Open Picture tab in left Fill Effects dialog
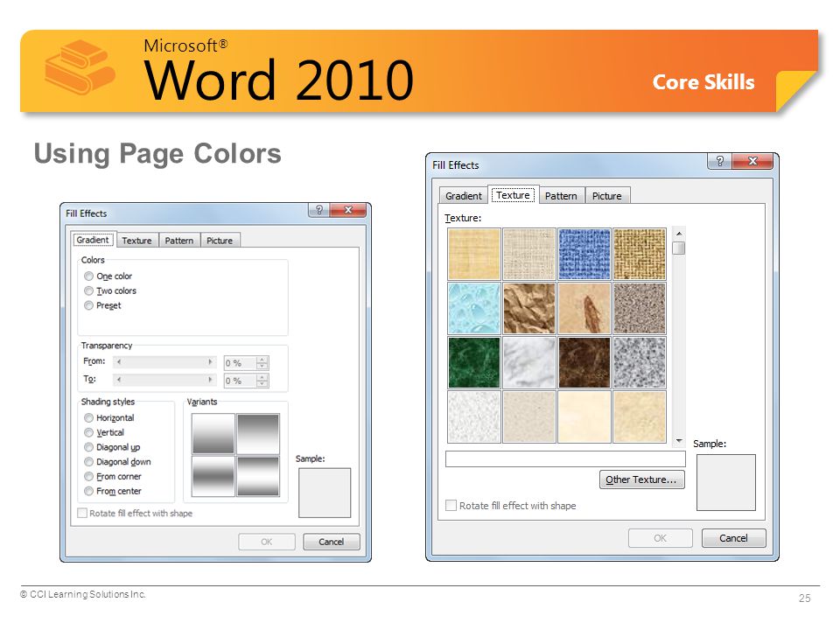The height and width of the screenshot is (630, 840). pos(220,241)
